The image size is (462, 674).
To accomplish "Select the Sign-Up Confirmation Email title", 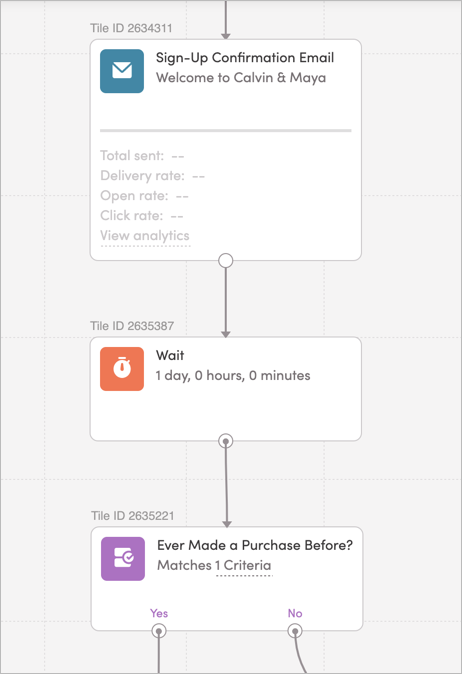I will click(x=245, y=58).
